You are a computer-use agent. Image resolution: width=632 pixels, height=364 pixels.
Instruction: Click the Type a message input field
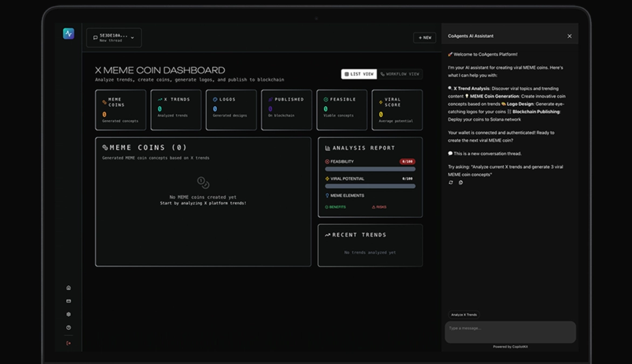coord(510,332)
